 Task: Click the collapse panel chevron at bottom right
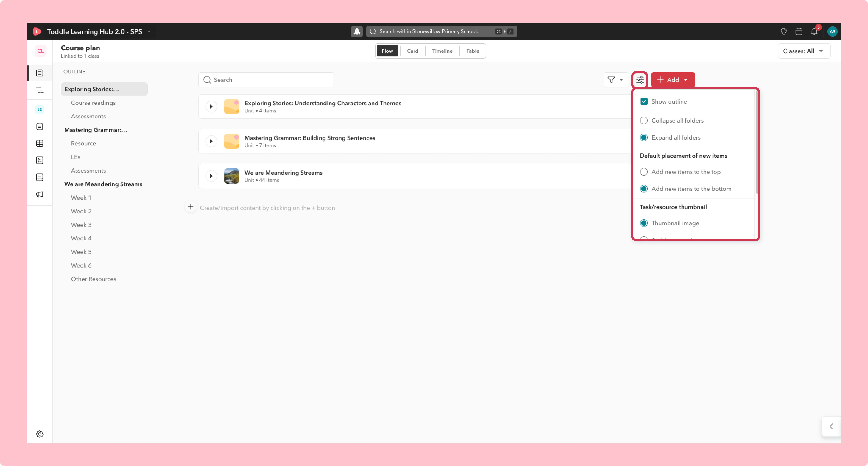pyautogui.click(x=831, y=426)
